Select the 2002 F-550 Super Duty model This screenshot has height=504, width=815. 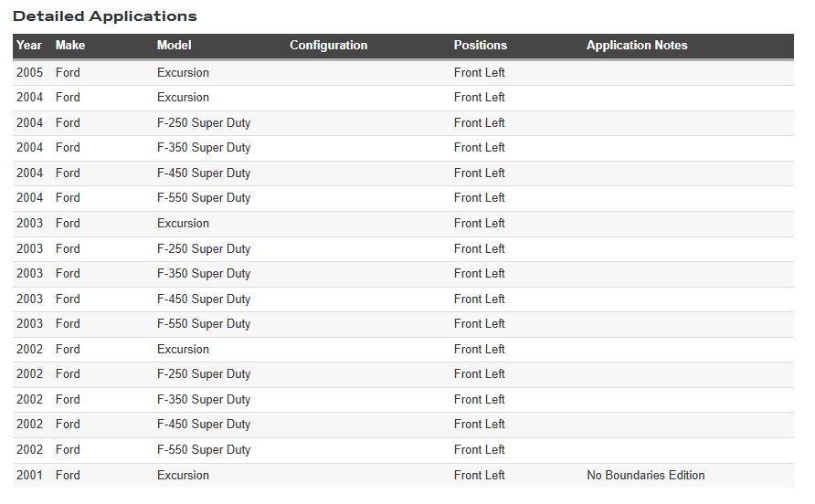[204, 450]
